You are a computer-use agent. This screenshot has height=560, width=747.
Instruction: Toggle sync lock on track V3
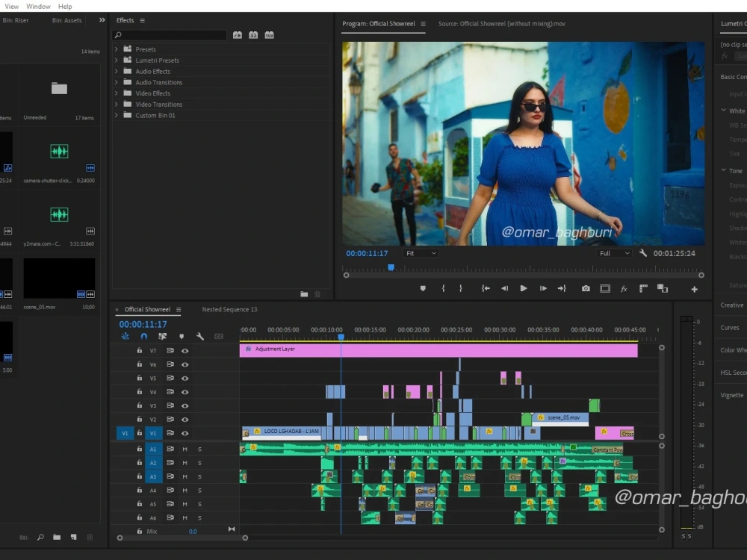pyautogui.click(x=170, y=405)
